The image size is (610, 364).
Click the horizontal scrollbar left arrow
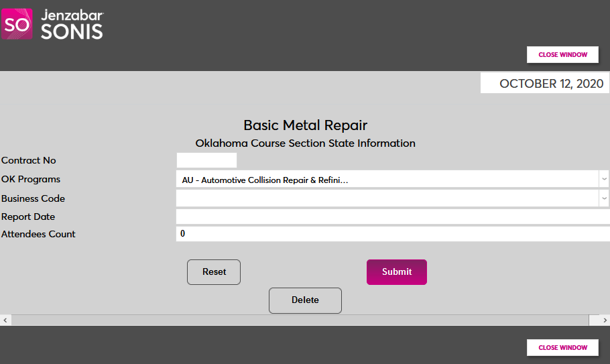pos(5,320)
